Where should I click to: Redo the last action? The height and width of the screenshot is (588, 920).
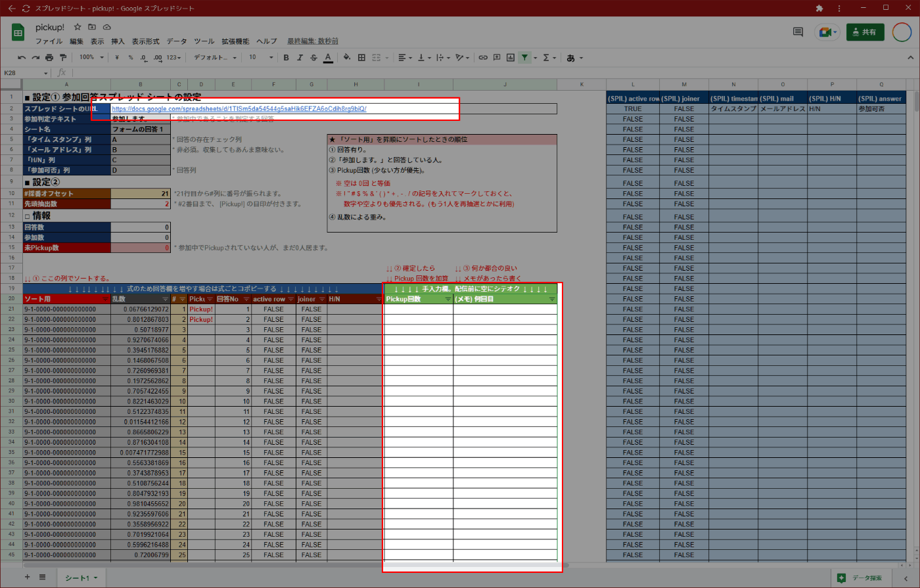[35, 58]
